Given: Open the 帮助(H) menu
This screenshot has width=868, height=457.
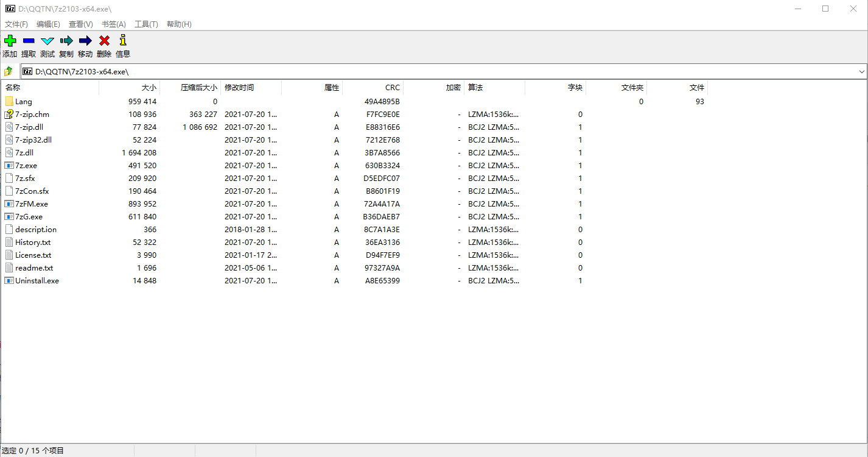Looking at the screenshot, I should point(179,24).
